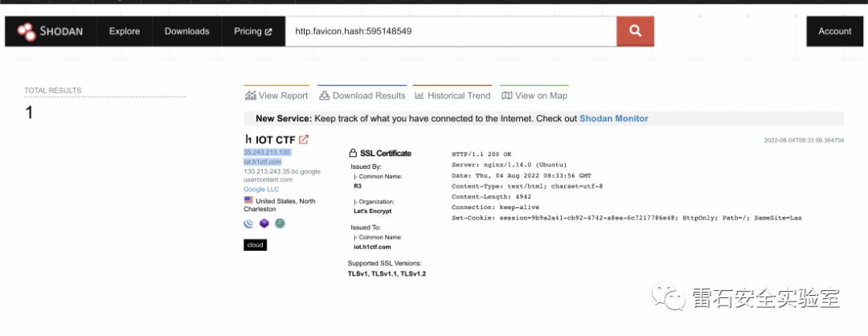Viewport: 868px width, 336px height.
Task: Click the purple cube technology icon
Action: coord(264,223)
